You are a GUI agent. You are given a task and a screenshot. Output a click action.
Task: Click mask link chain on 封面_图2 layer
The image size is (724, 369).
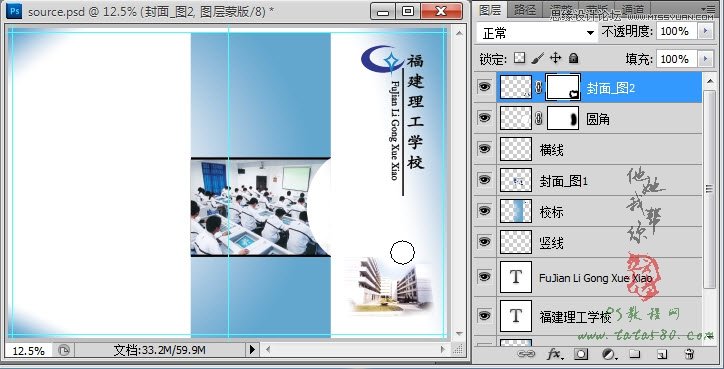(538, 87)
